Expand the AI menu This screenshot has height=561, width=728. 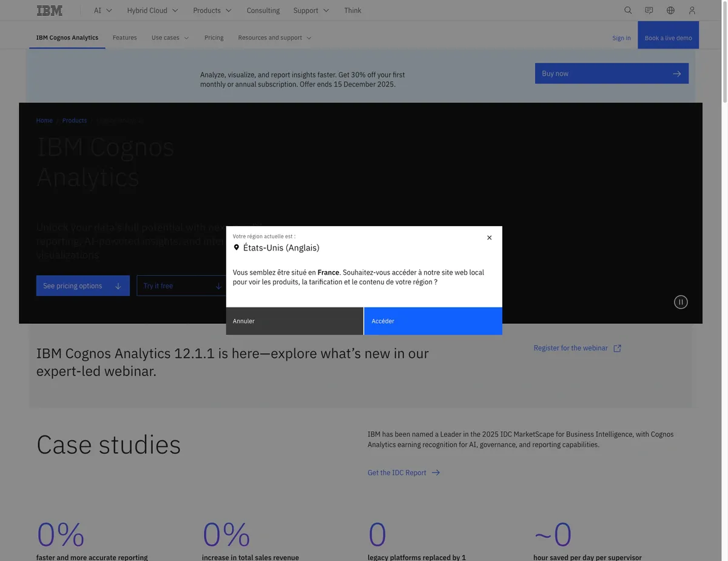(103, 10)
